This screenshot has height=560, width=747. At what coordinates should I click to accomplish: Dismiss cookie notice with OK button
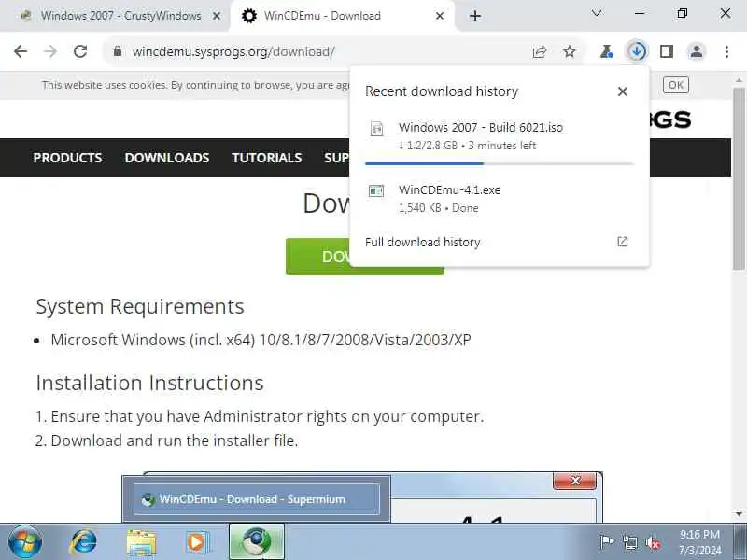[x=675, y=85]
